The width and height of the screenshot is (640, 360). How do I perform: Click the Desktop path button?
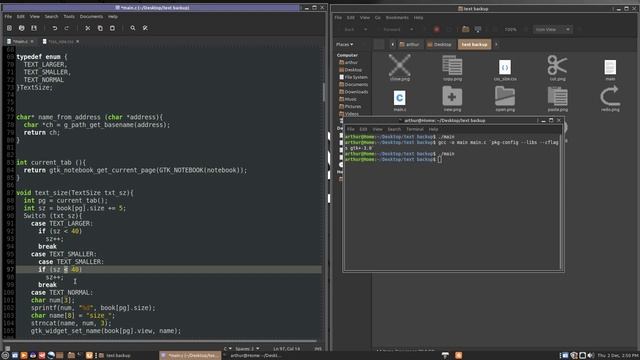[440, 44]
